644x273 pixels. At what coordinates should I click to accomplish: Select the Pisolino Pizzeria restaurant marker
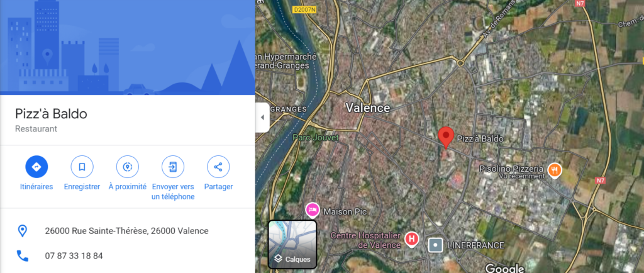[x=555, y=170]
